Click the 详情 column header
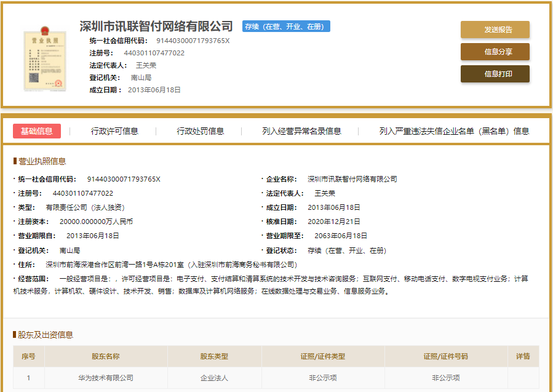Screen dimensions: 553x392 coord(523,356)
